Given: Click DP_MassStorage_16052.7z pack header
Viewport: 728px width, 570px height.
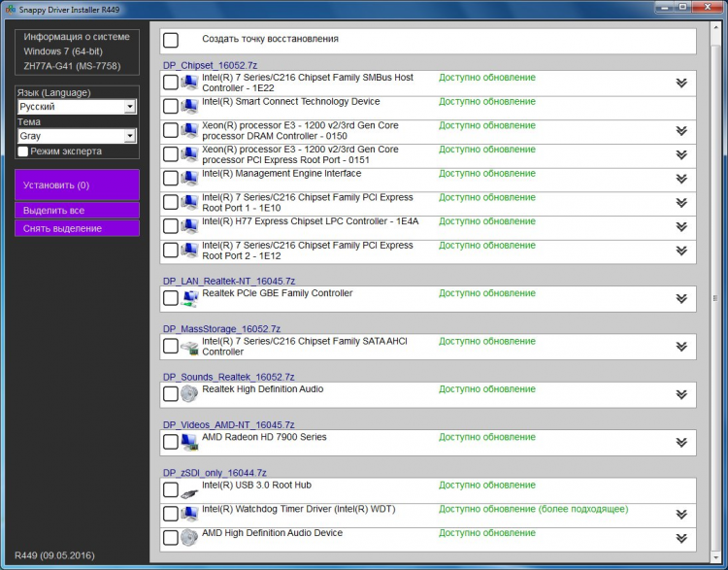Looking at the screenshot, I should pyautogui.click(x=221, y=329).
